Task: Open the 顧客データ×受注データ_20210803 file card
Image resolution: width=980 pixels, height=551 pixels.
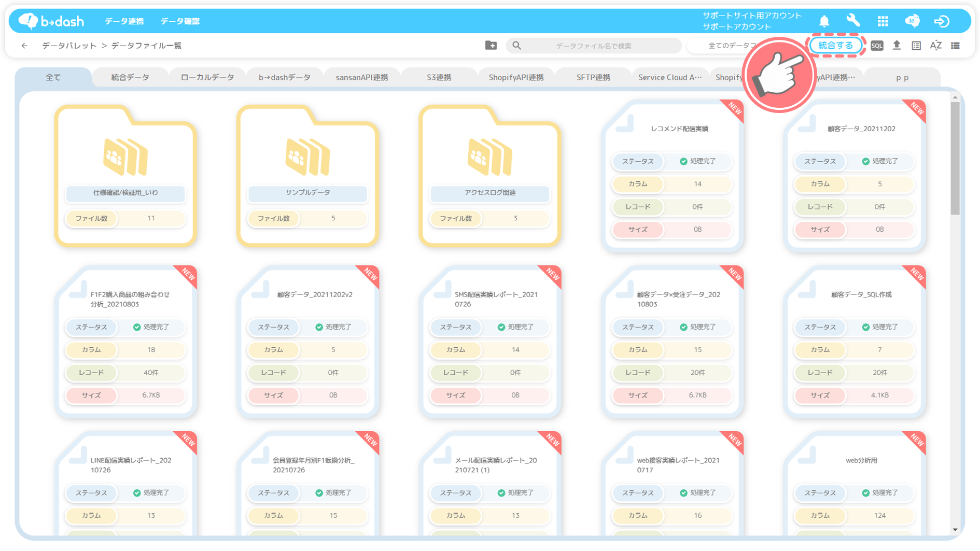Action: (673, 341)
